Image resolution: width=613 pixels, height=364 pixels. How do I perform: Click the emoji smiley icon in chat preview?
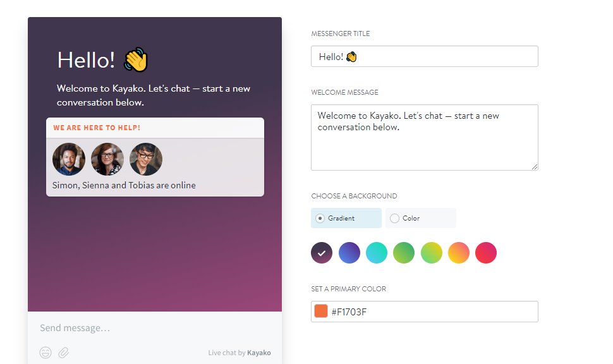click(46, 353)
